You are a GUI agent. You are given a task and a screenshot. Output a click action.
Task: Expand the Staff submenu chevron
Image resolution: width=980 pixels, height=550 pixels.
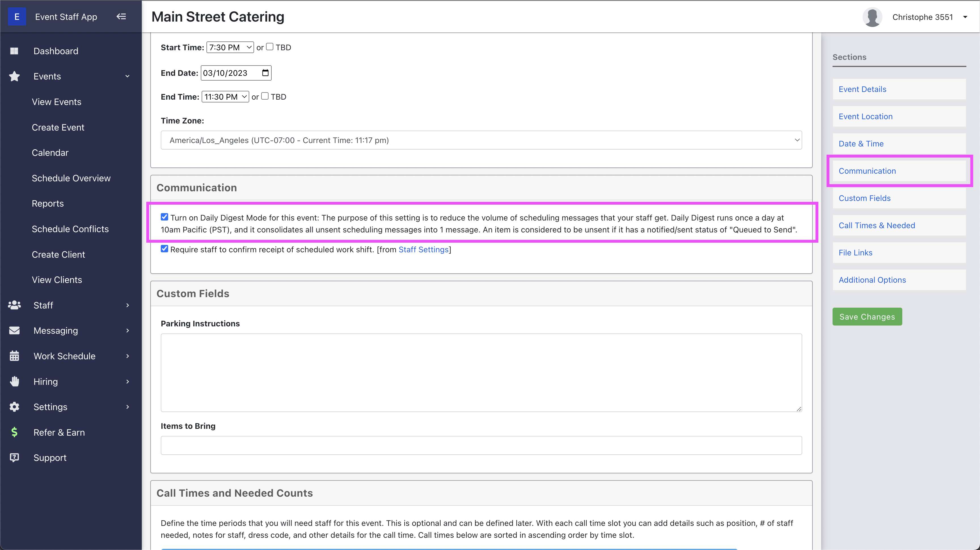127,305
